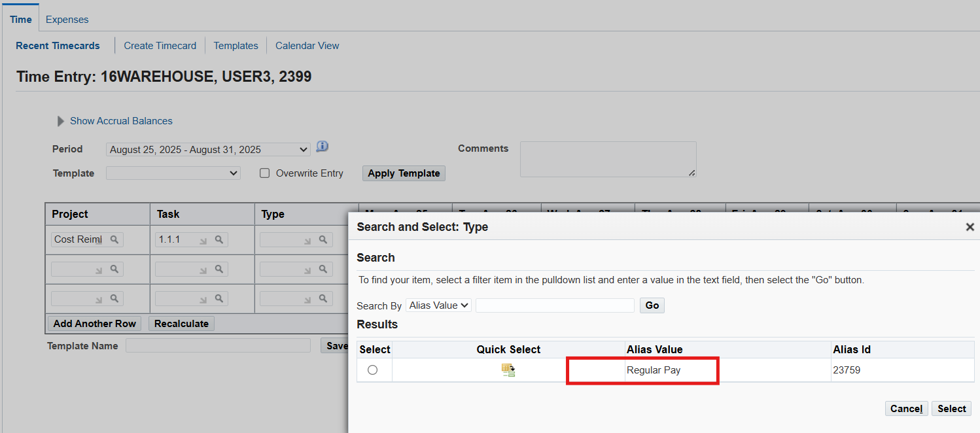Close the Search and Select dialog

coord(970,227)
